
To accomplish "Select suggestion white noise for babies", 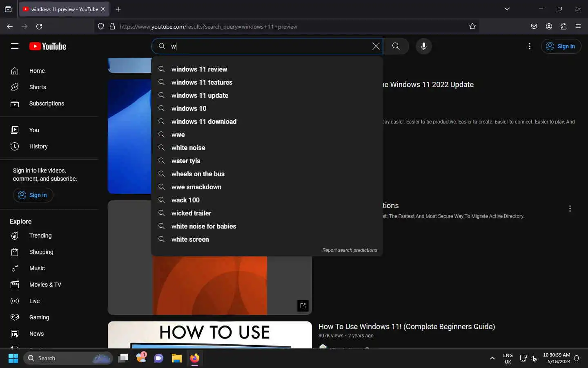I will 267,226.
